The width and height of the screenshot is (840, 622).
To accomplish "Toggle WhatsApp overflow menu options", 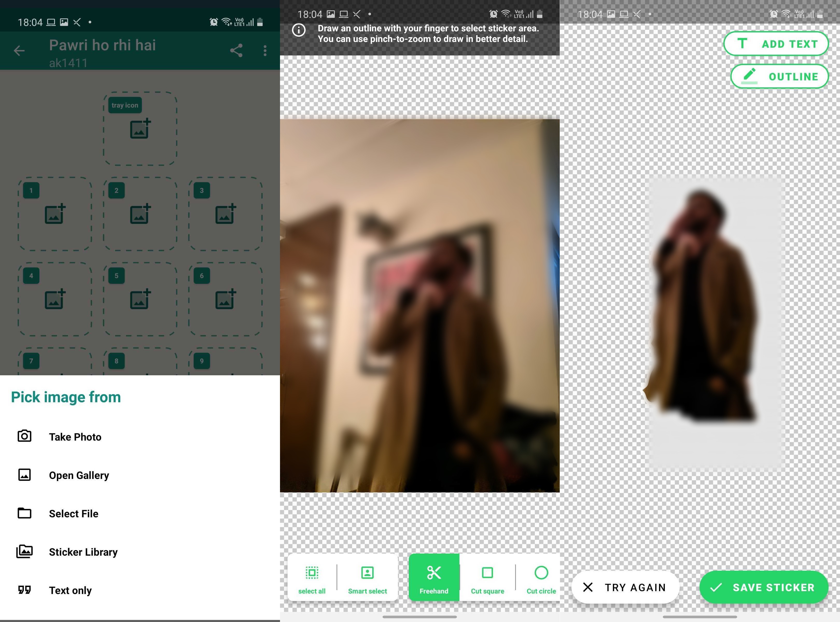I will coord(265,52).
